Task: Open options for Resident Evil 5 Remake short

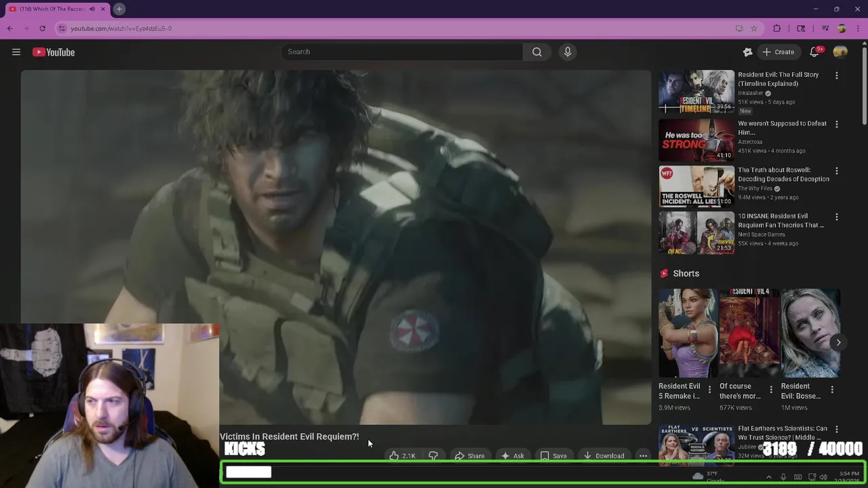Action: pyautogui.click(x=709, y=390)
